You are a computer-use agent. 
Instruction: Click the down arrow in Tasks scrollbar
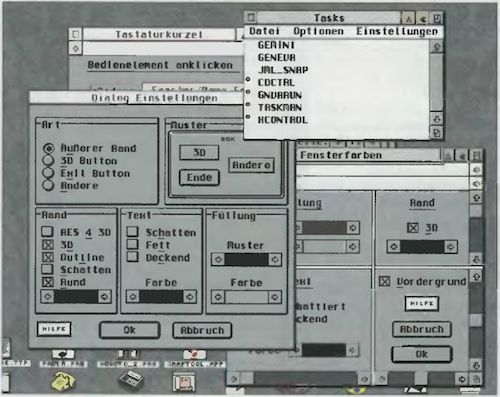tap(436, 118)
